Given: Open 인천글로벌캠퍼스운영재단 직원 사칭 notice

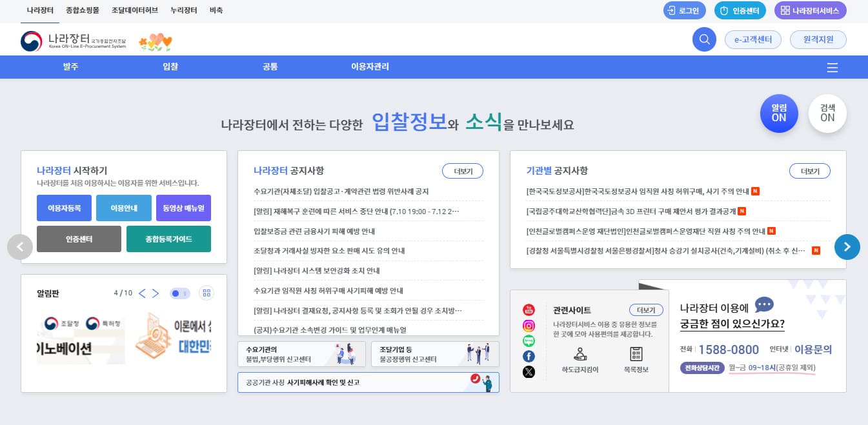Looking at the screenshot, I should click(x=646, y=231).
